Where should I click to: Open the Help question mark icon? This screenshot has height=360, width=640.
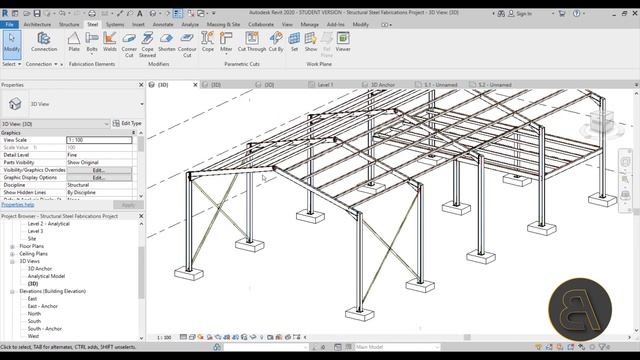[x=576, y=13]
